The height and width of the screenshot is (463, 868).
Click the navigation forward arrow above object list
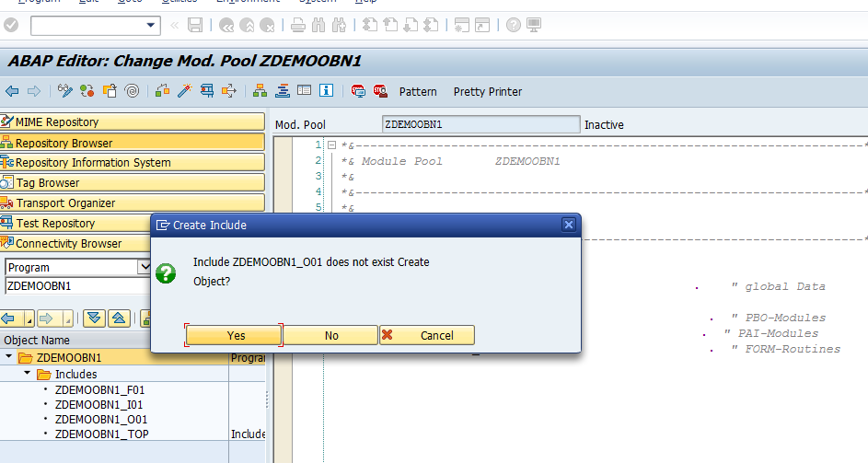tap(46, 318)
